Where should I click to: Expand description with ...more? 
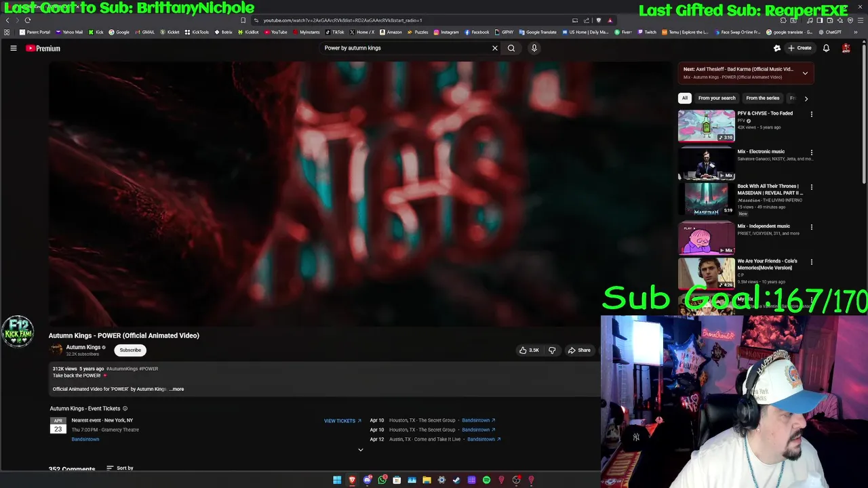[176, 389]
